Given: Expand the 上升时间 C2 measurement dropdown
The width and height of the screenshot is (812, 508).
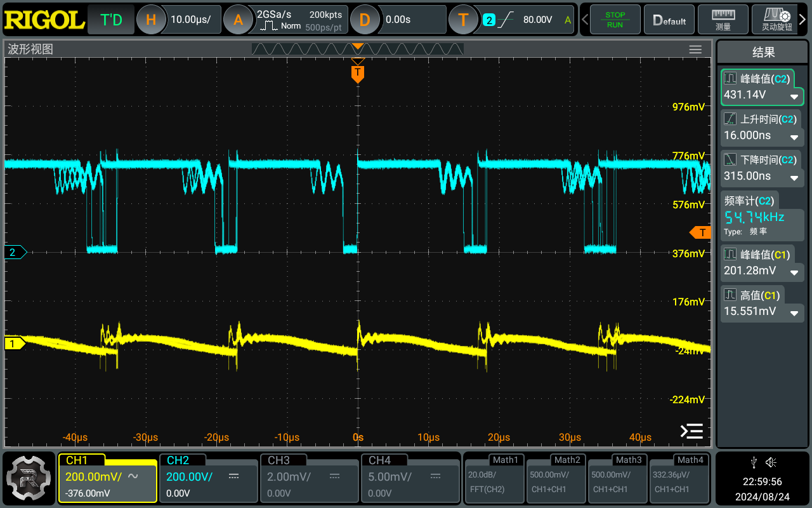Looking at the screenshot, I should 794,138.
